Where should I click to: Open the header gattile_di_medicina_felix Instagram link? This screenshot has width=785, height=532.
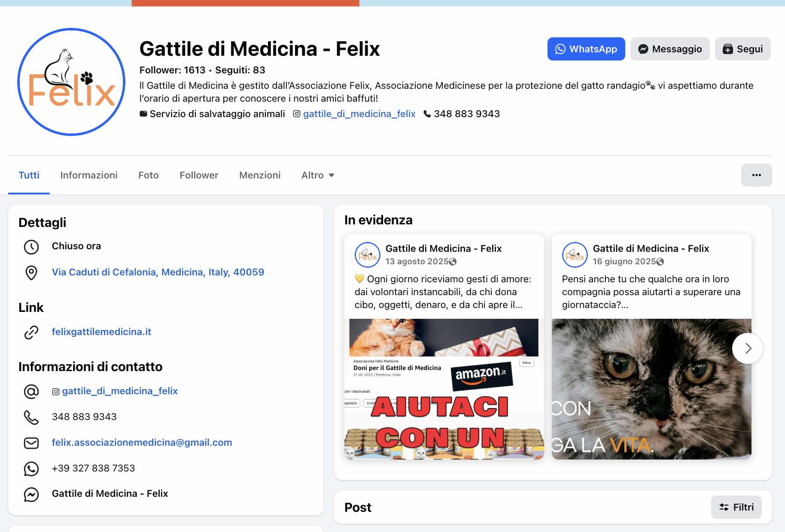tap(359, 114)
